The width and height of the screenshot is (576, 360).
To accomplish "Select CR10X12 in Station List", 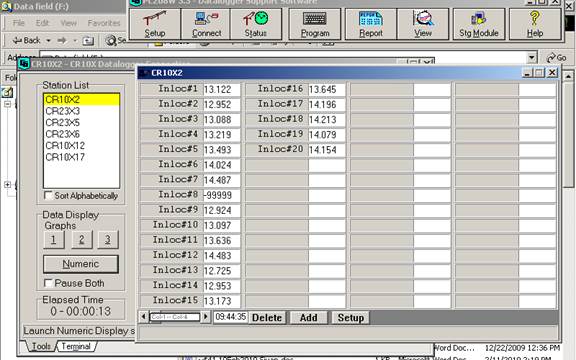I will click(x=82, y=145).
